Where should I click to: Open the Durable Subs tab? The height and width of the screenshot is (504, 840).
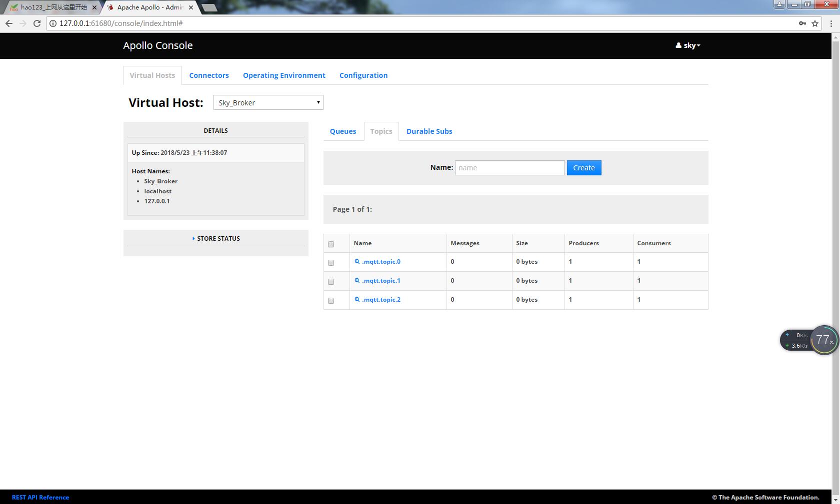point(429,131)
